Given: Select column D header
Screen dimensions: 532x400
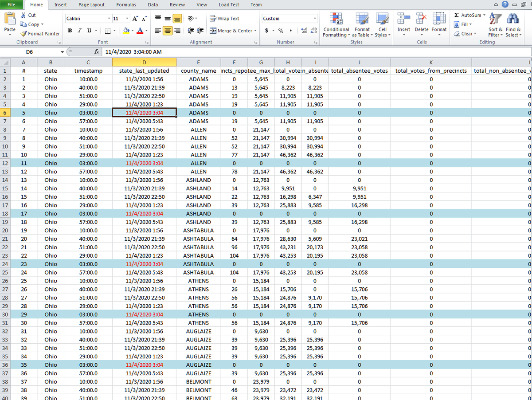Looking at the screenshot, I should (x=144, y=62).
